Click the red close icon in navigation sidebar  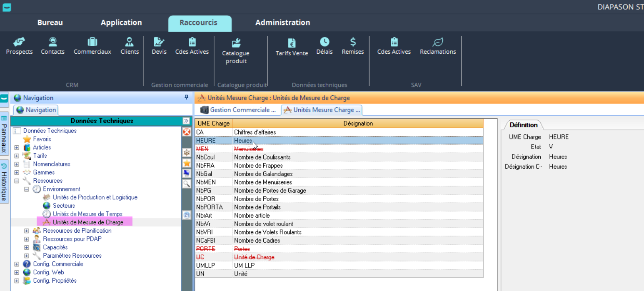(x=187, y=132)
